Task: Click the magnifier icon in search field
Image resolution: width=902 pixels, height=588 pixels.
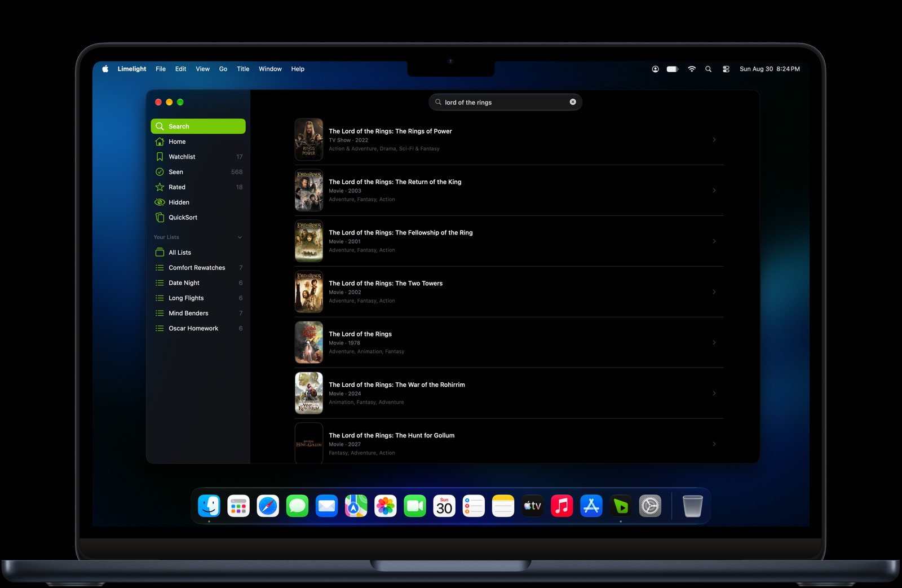Action: (438, 102)
